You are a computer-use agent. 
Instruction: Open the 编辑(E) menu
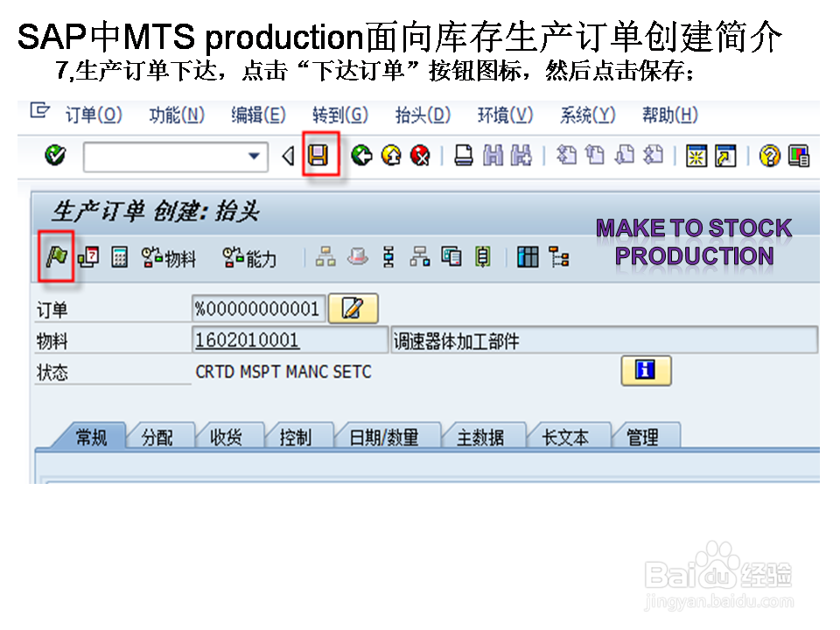click(259, 115)
